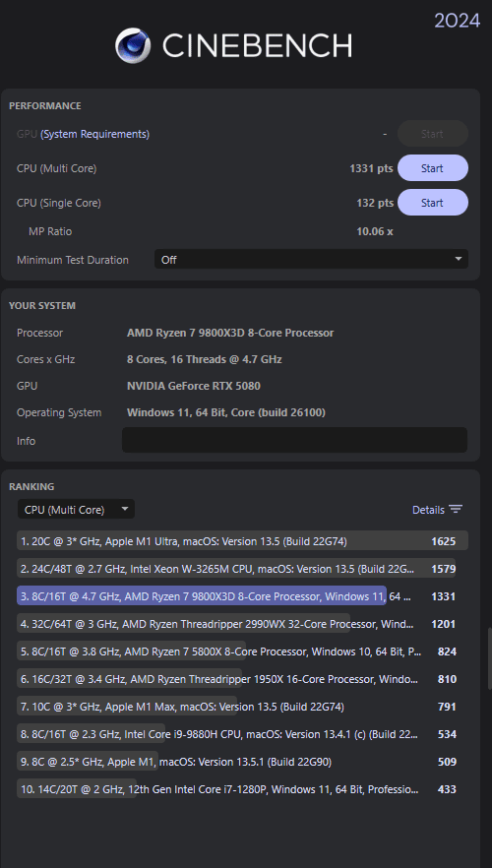The image size is (492, 868).
Task: Open the System Requirements link
Action: tap(94, 134)
